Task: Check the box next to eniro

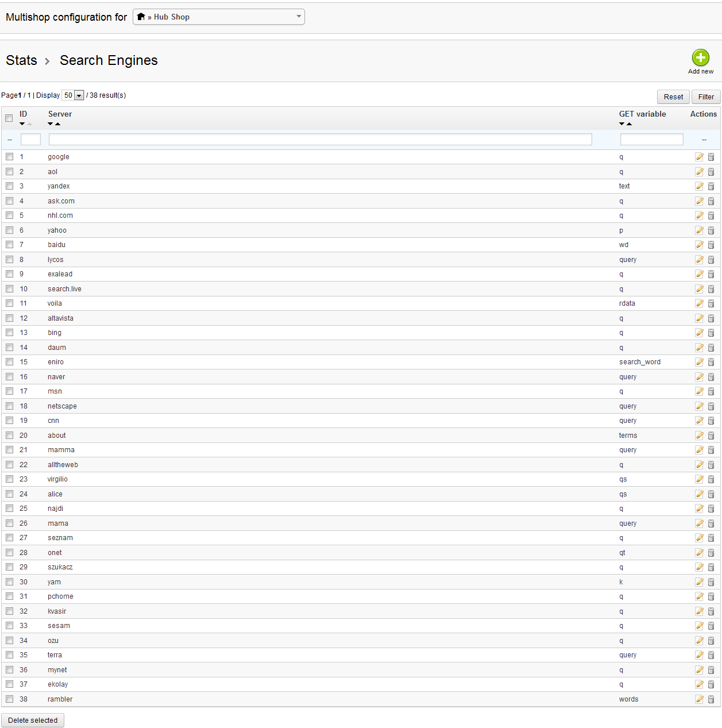Action: [x=10, y=362]
